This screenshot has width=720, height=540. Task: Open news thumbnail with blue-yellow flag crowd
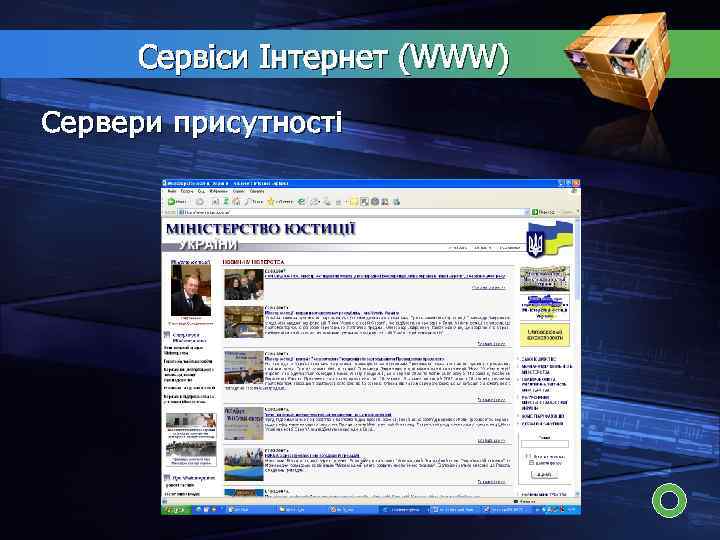243,464
